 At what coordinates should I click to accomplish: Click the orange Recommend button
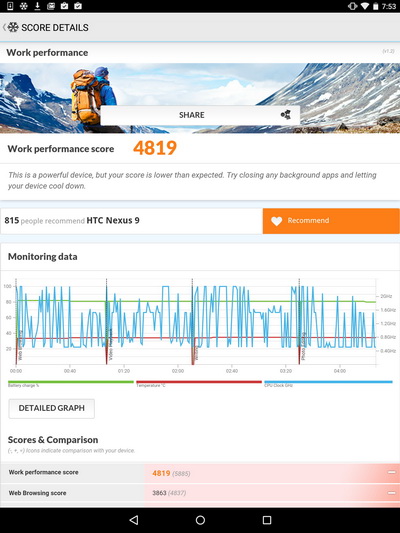[x=331, y=221]
